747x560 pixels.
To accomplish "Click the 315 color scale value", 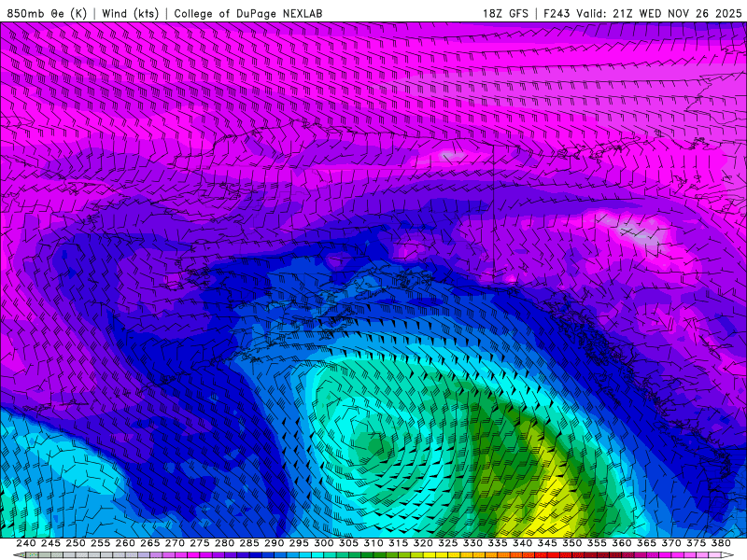I will (398, 543).
